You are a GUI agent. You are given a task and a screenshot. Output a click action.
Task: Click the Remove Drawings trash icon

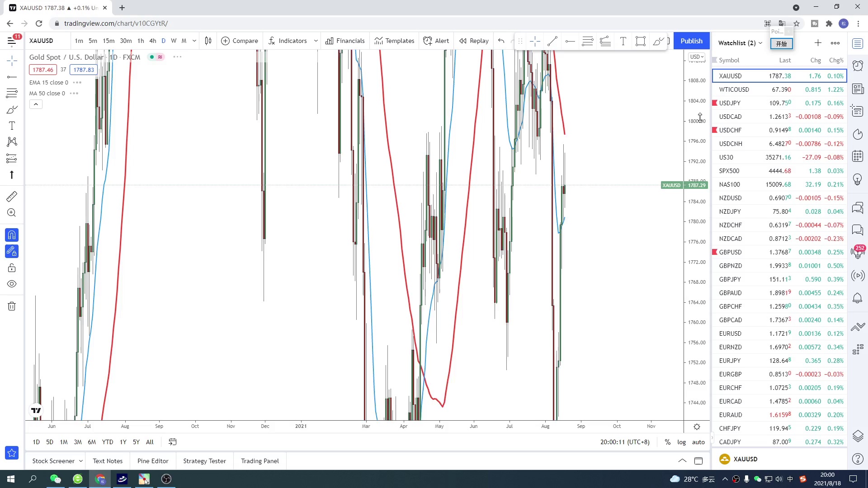12,306
